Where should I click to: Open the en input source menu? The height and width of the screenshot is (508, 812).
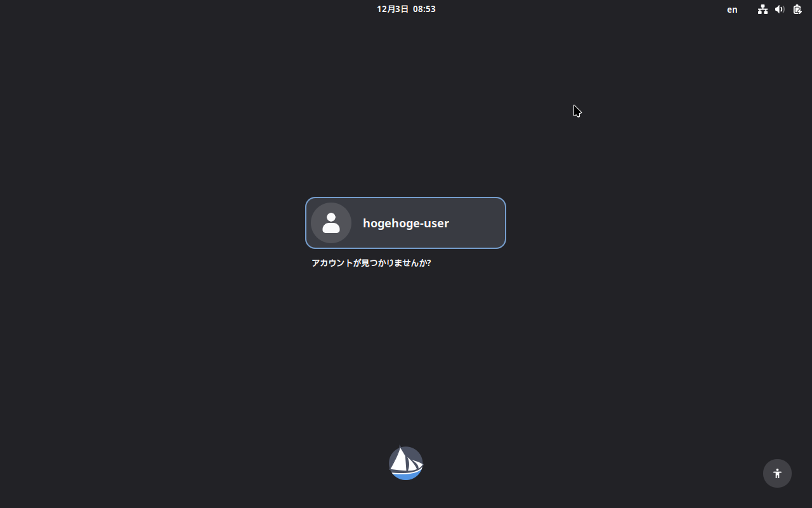click(x=732, y=10)
